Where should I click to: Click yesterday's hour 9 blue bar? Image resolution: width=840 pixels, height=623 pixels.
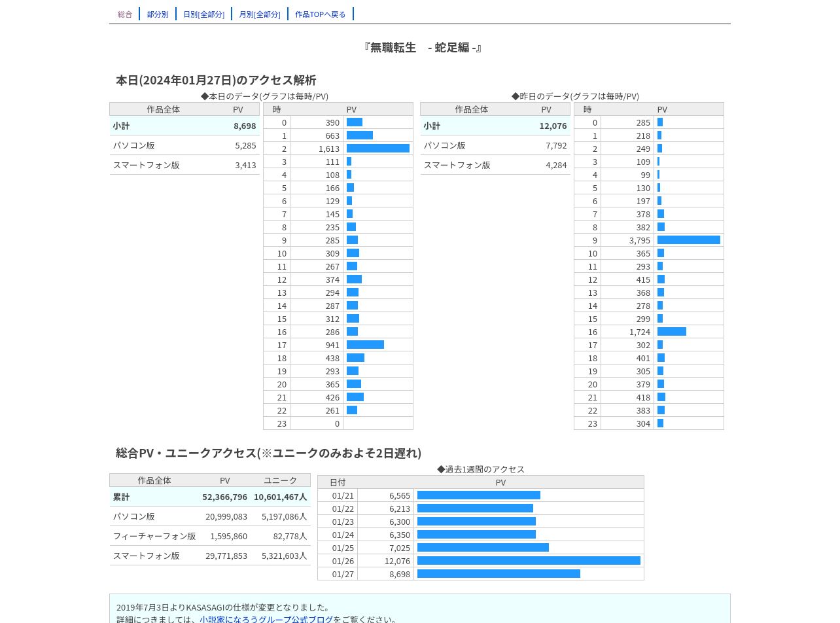tap(689, 240)
